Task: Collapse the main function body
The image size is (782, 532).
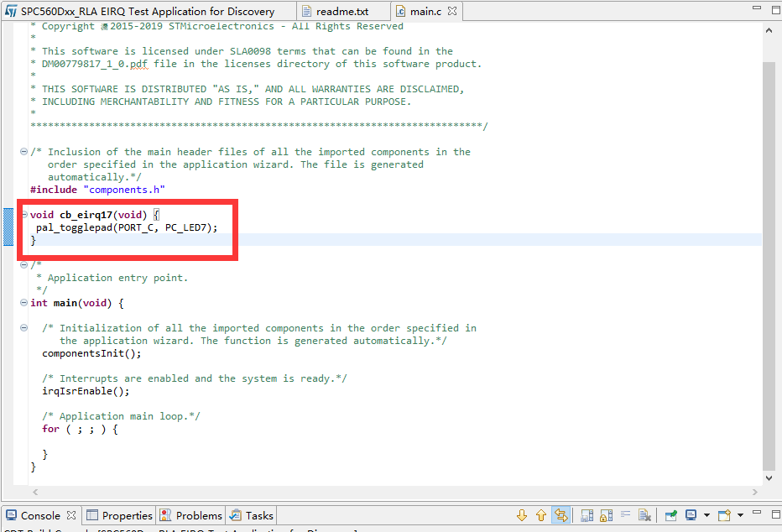Action: pyautogui.click(x=23, y=303)
